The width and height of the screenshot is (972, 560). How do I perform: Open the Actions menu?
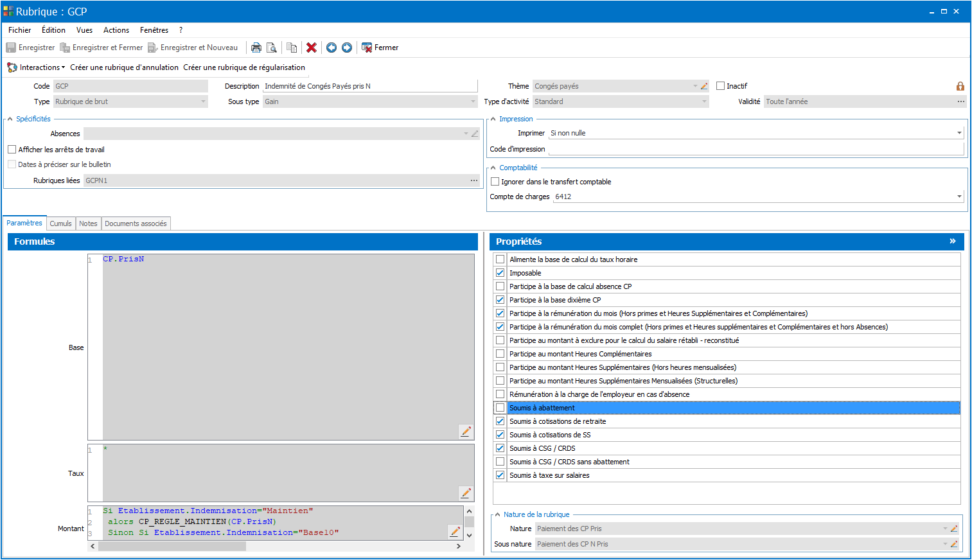click(116, 30)
